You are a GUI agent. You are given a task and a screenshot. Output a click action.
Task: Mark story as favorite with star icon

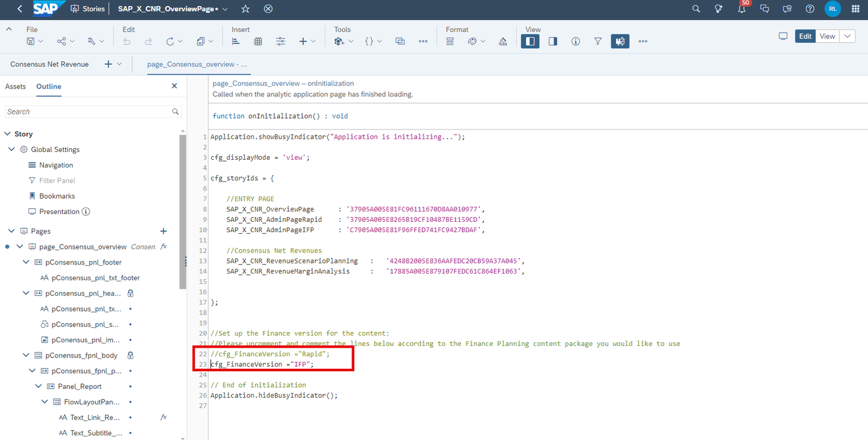point(245,9)
